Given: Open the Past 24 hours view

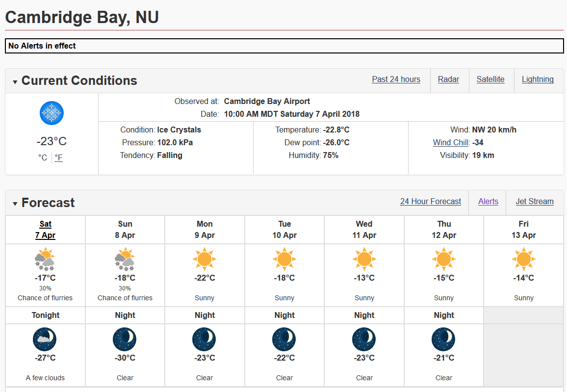Looking at the screenshot, I should pyautogui.click(x=396, y=79).
